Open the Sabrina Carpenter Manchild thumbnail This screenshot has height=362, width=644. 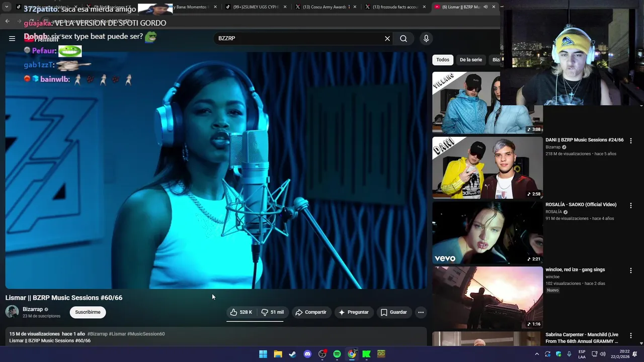[x=488, y=338]
